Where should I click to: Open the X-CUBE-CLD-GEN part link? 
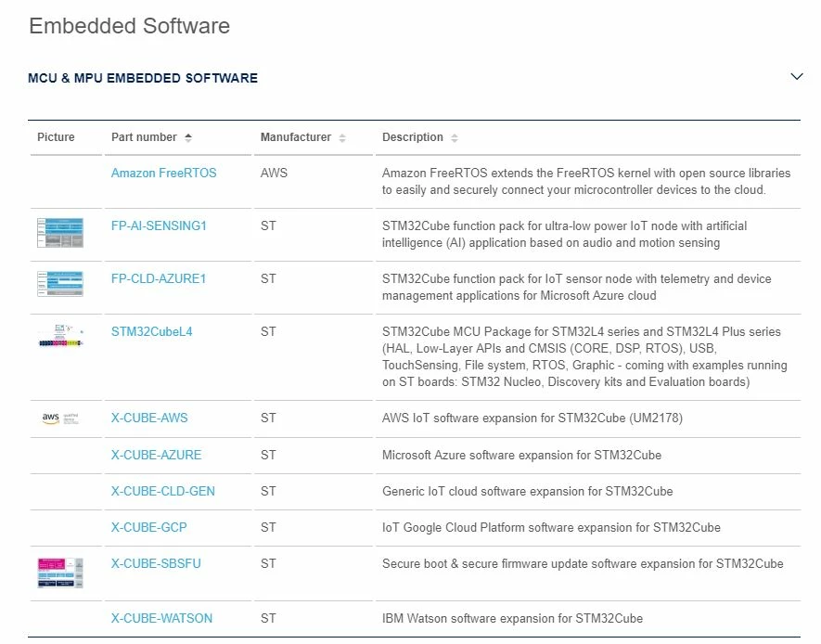tap(163, 491)
